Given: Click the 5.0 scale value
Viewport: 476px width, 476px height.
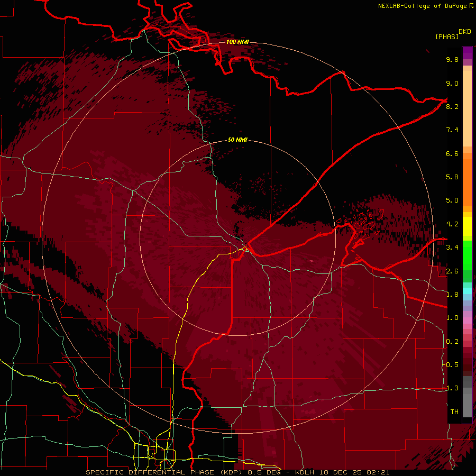Looking at the screenshot, I should click(452, 200).
